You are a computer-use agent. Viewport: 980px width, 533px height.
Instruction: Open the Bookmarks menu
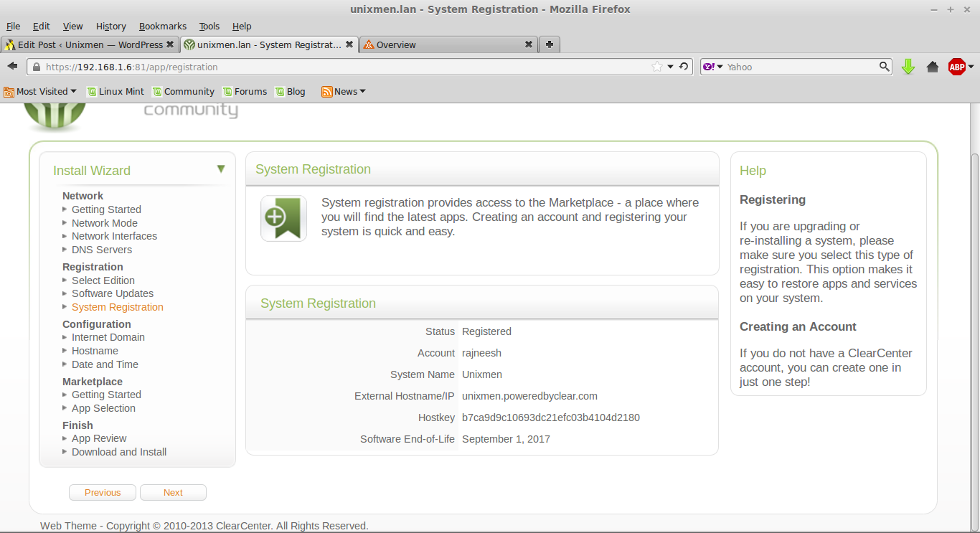[163, 26]
